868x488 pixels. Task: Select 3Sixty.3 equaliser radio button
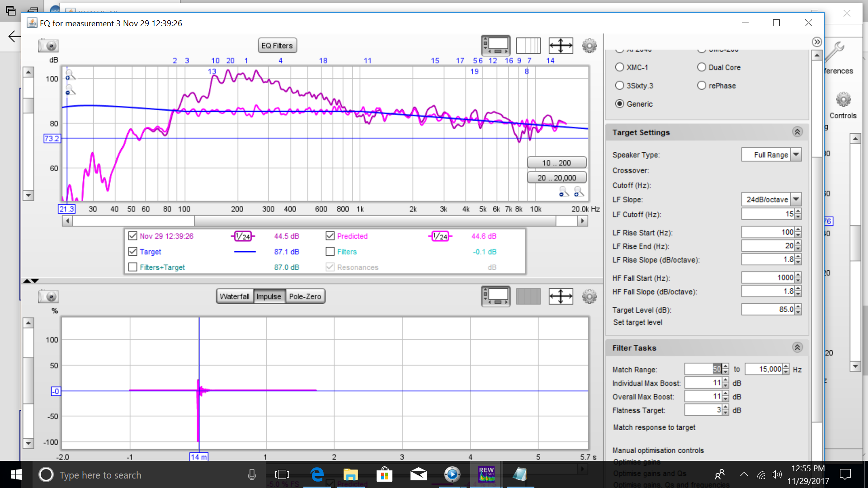click(x=619, y=85)
